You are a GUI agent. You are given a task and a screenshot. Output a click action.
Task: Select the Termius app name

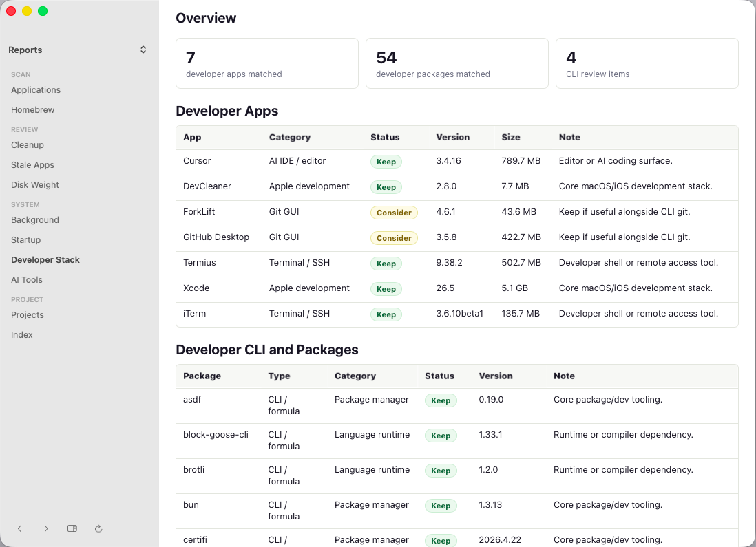coord(199,263)
